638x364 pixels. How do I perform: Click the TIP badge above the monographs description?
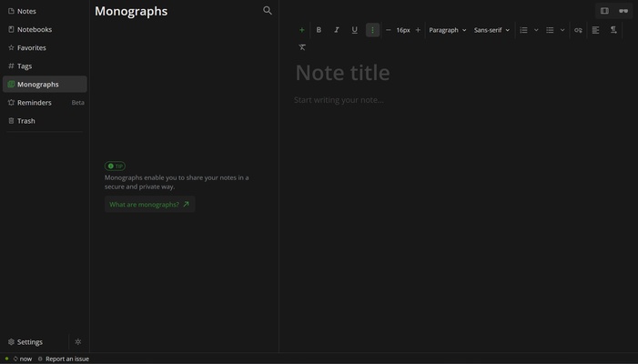coord(116,166)
